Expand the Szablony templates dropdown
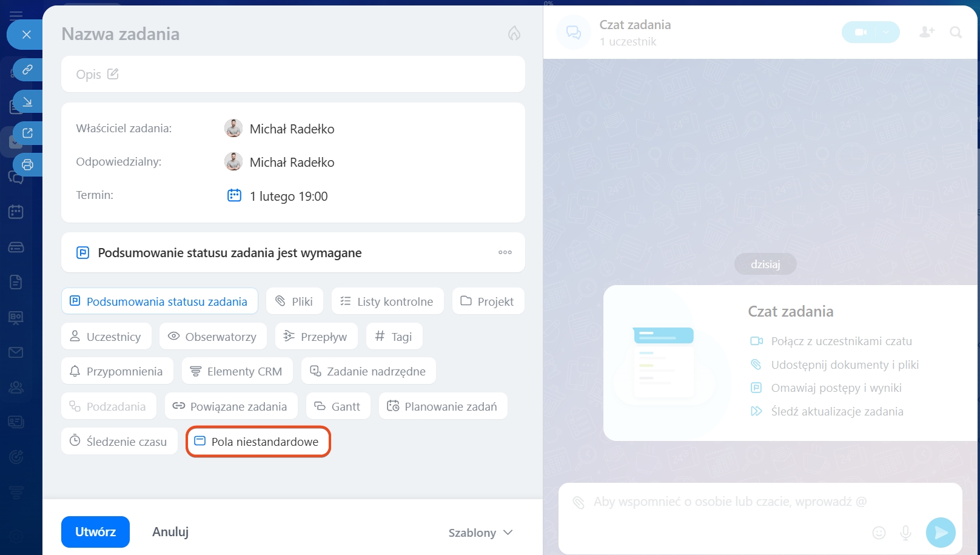The height and width of the screenshot is (555, 980). [x=480, y=533]
